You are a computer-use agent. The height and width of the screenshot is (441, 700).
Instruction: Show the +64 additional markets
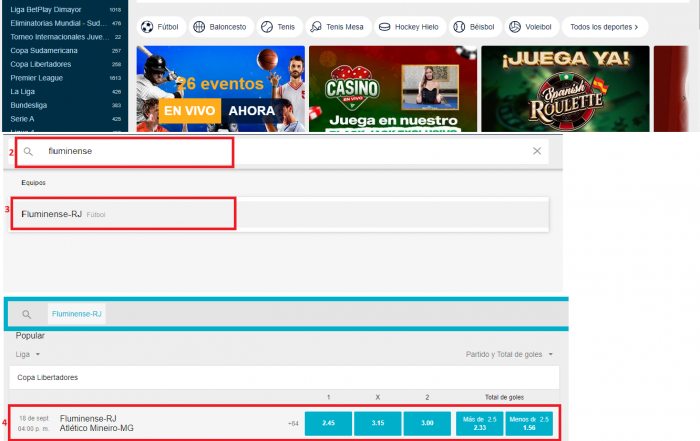click(x=293, y=424)
